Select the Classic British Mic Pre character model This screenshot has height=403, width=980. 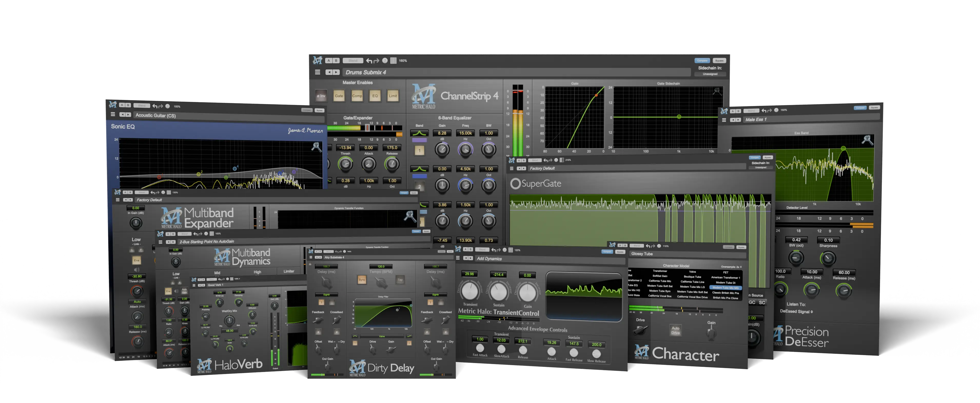point(725,293)
